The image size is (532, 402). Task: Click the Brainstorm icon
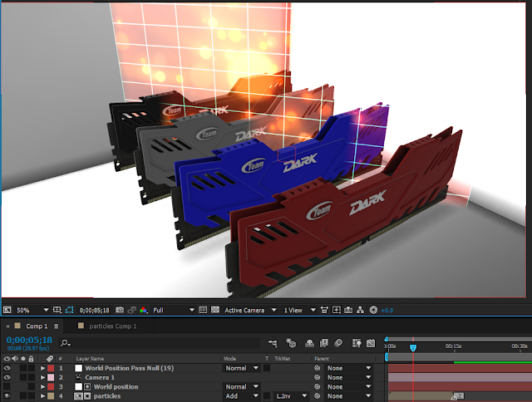pyautogui.click(x=357, y=343)
